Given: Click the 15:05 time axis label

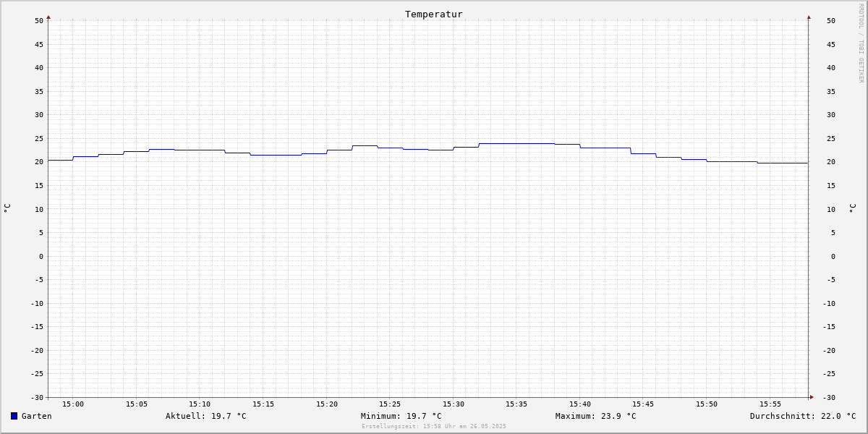Looking at the screenshot, I should coord(137,404).
